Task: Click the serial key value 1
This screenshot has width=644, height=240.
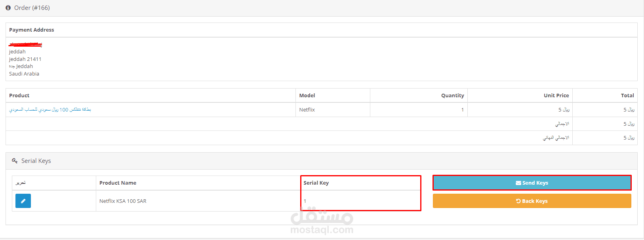Action: coord(305,201)
